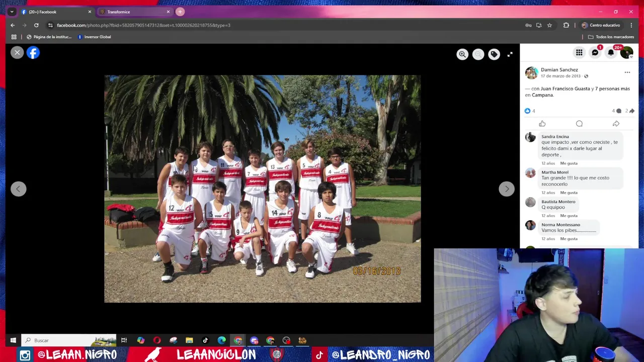Open Microsoft Edge from the taskbar

tap(221, 340)
